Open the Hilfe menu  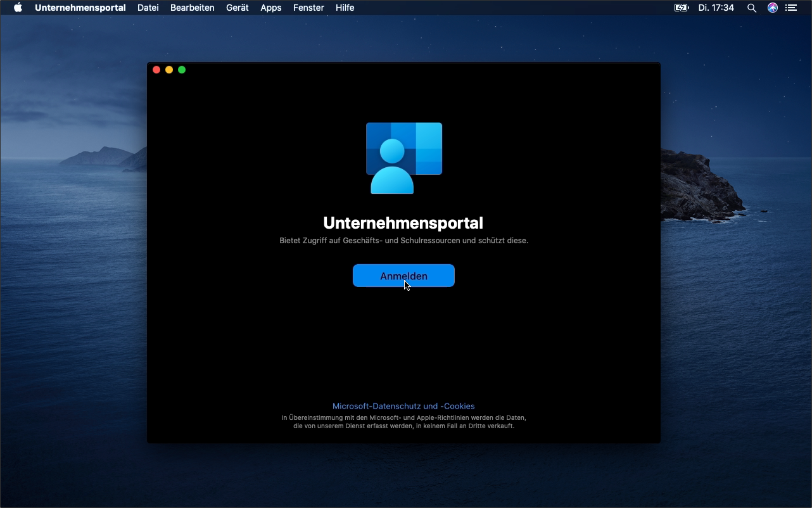345,8
